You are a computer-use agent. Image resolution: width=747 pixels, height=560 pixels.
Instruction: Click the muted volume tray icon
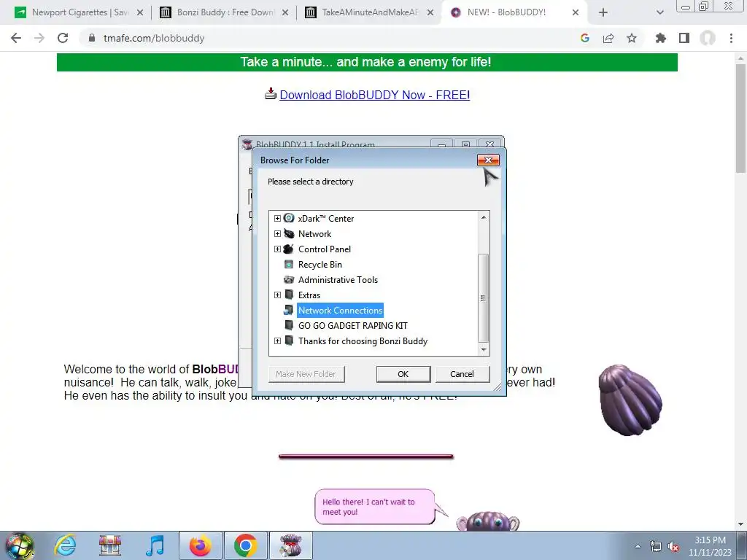(x=673, y=547)
